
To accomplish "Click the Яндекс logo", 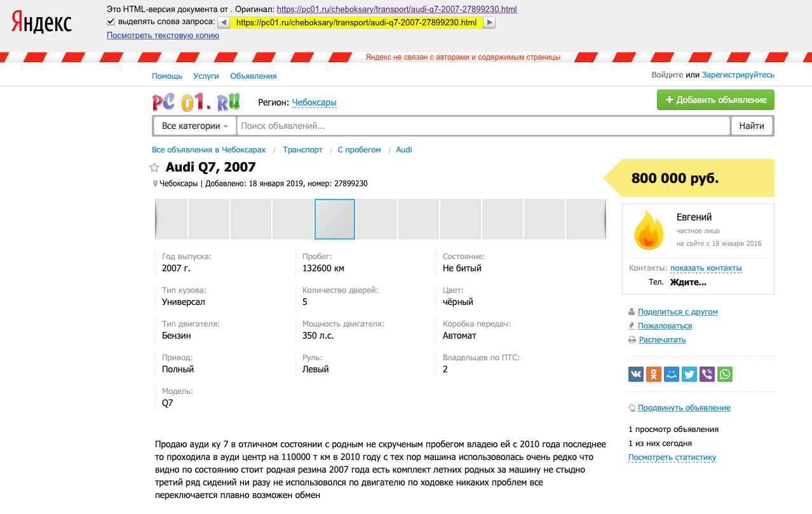I will 41,22.
